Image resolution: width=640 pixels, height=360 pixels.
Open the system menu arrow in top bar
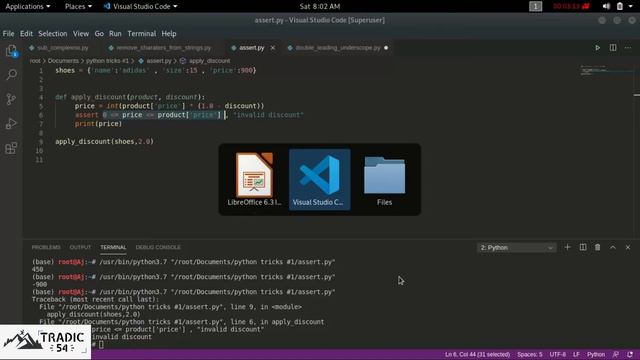point(631,6)
